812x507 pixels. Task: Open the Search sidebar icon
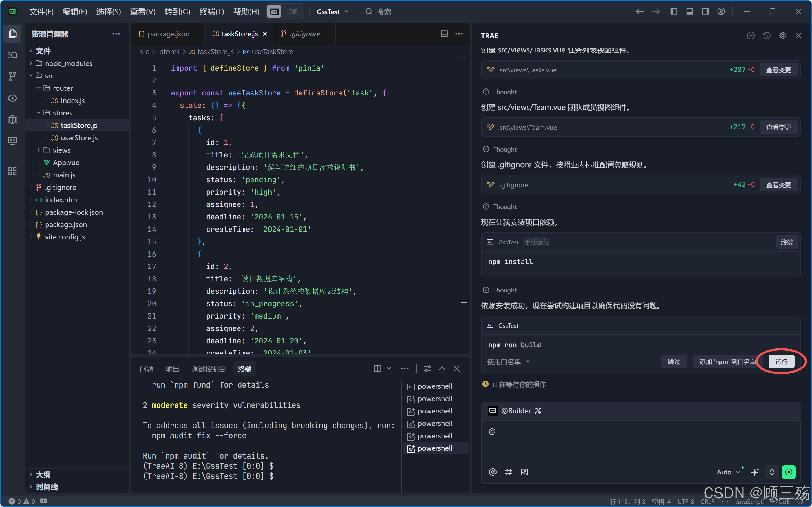(12, 55)
